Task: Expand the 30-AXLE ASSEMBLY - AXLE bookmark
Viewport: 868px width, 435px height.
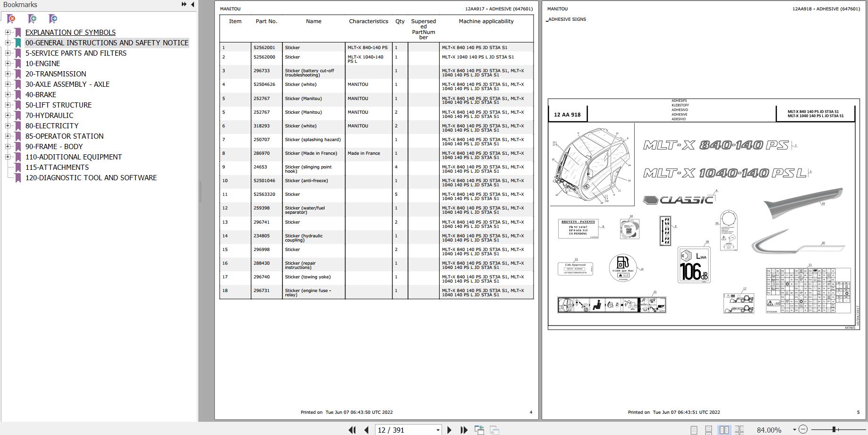Action: click(8, 84)
